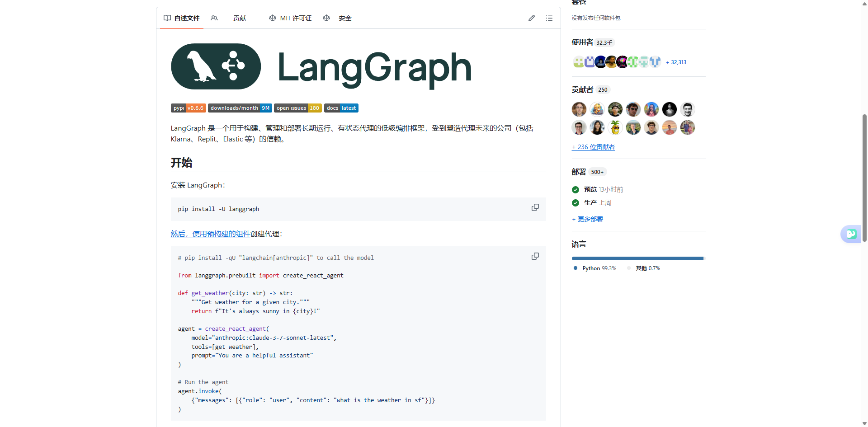Click the 其他 0.7% language entry
Viewport: 868px width, 427px height.
click(x=644, y=268)
